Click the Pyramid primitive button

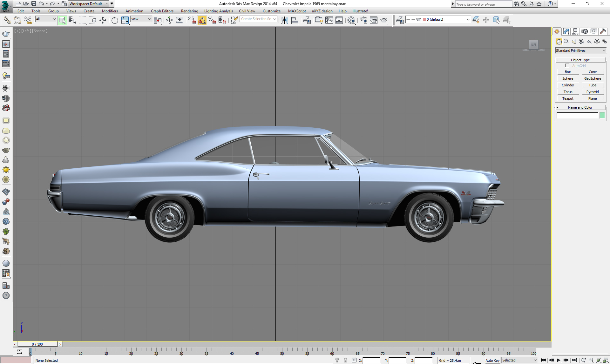593,92
